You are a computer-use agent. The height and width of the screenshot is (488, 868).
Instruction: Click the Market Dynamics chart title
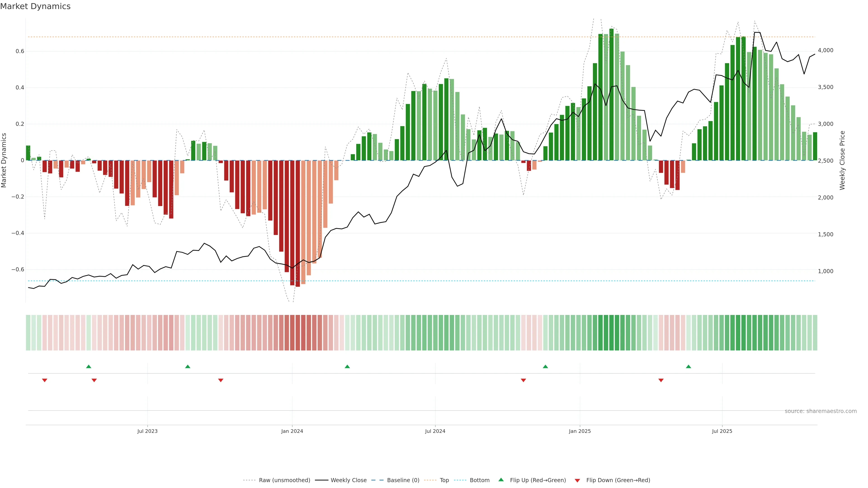[x=35, y=6]
